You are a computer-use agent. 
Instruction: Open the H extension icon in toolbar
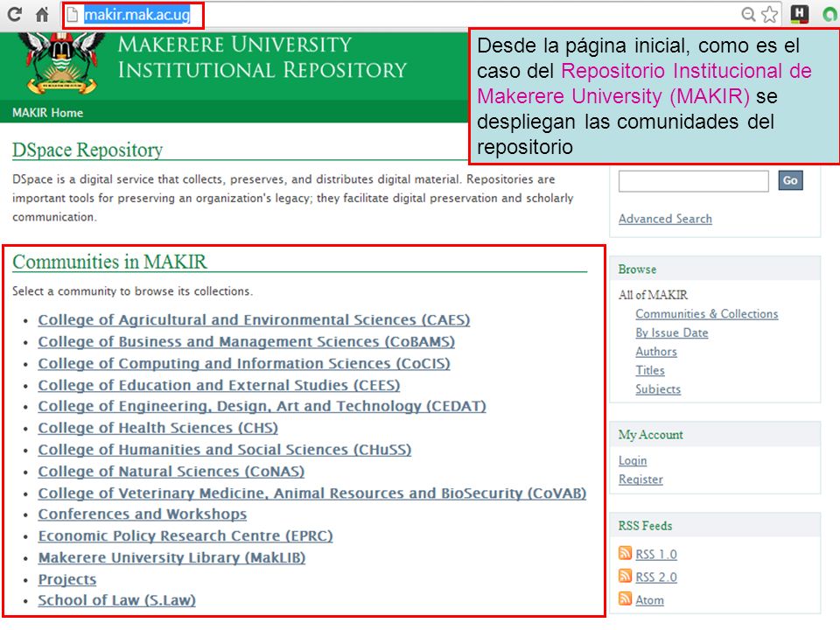pos(799,14)
